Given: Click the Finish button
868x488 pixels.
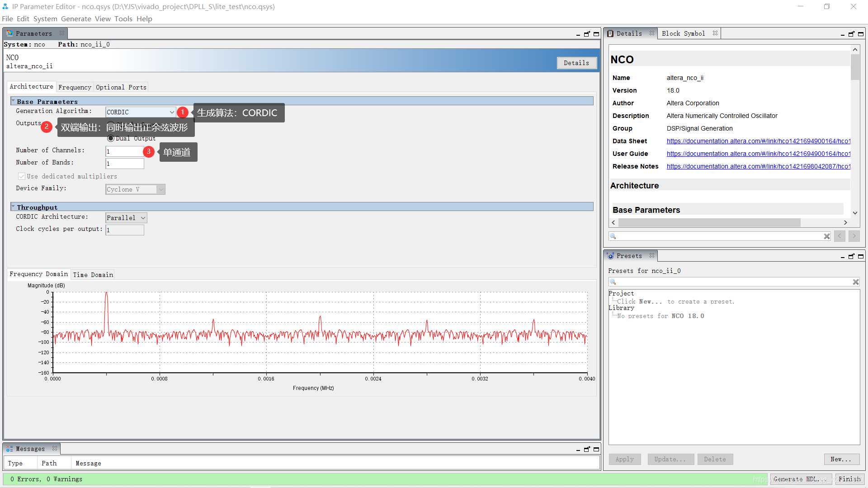Looking at the screenshot, I should pos(849,479).
